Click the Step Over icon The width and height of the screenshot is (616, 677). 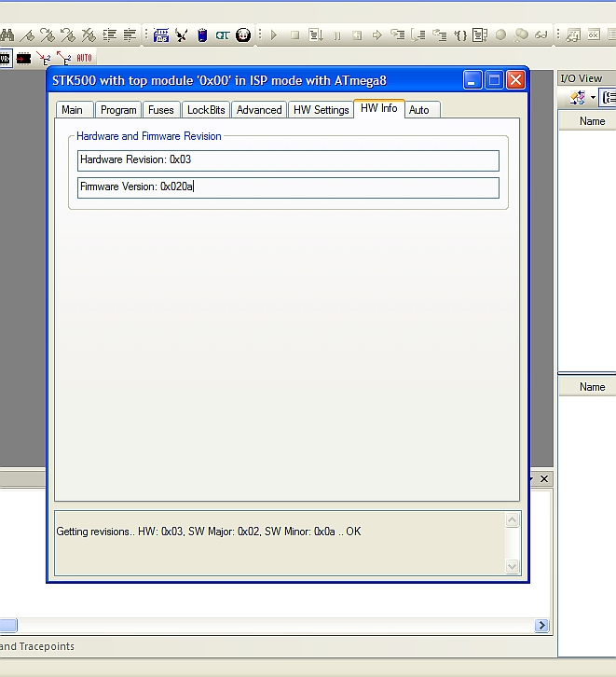[x=418, y=35]
